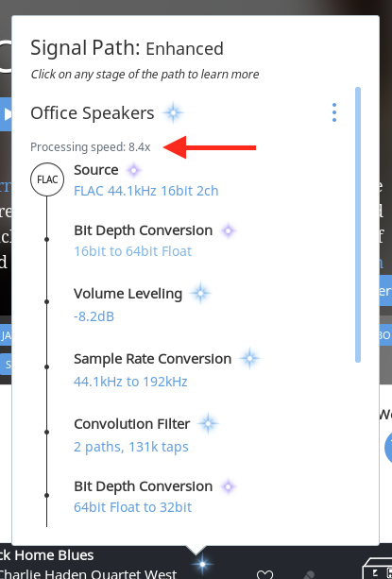Image resolution: width=392 pixels, height=579 pixels.
Task: Open 44.1kHz to 192kHz conversion details
Action: click(130, 382)
